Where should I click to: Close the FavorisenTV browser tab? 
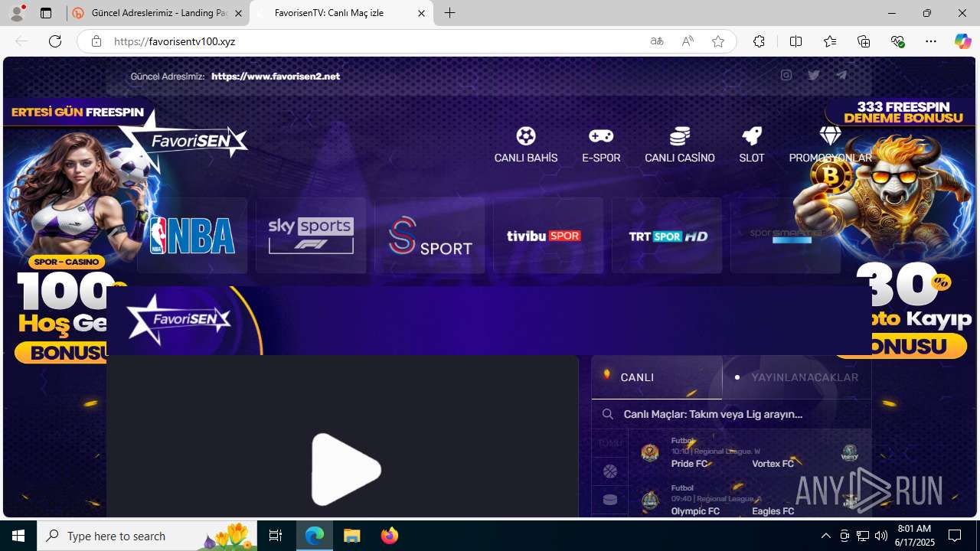421,13
